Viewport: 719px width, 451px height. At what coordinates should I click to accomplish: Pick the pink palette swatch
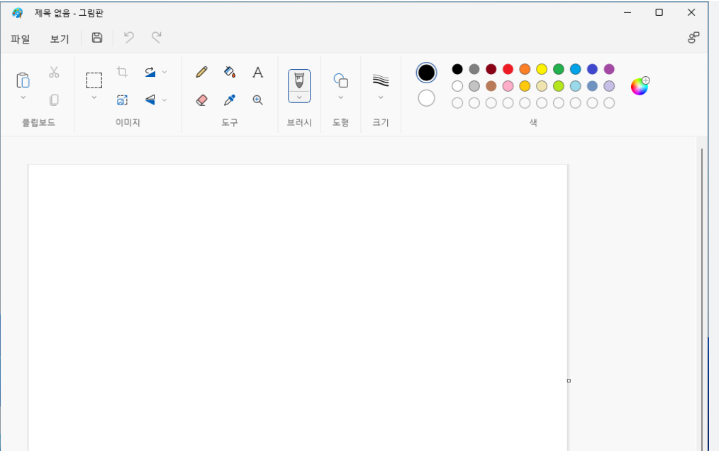pos(508,86)
